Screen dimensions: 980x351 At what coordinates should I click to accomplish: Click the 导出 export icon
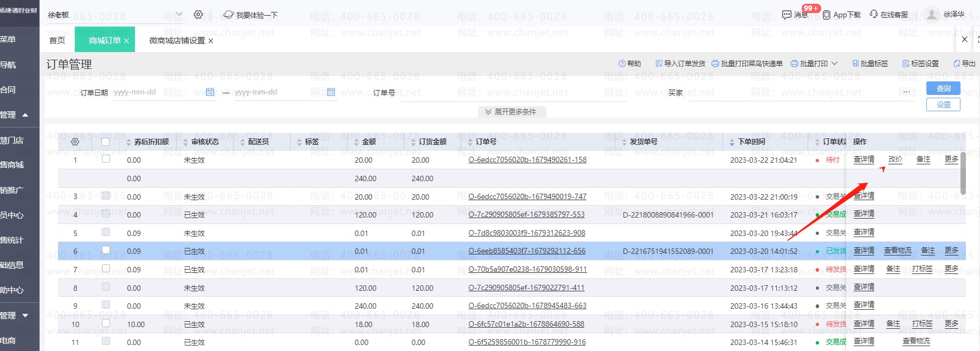click(957, 63)
